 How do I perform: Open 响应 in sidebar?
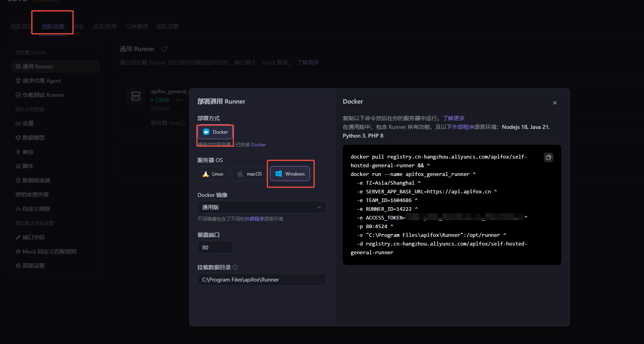click(x=56, y=152)
